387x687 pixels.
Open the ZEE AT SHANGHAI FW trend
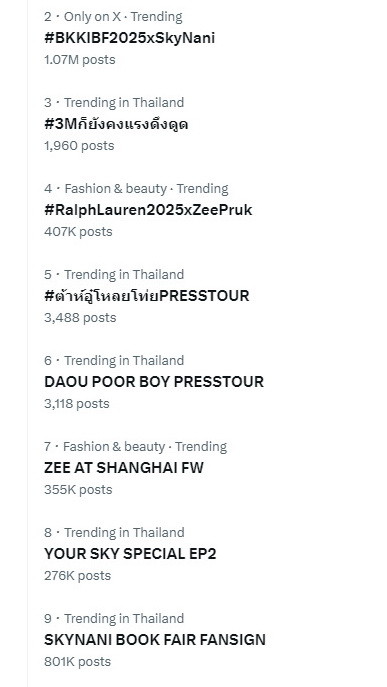[124, 467]
